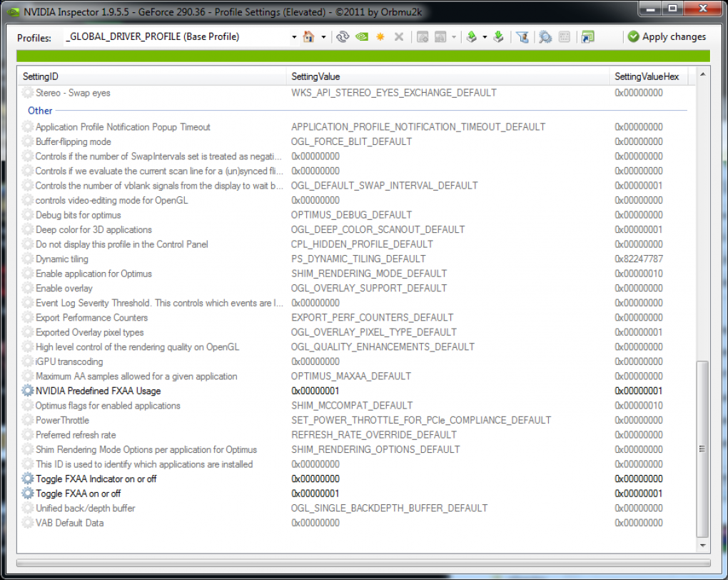This screenshot has width=728, height=580.
Task: Sort by the SettingValueHex column header
Action: [648, 76]
